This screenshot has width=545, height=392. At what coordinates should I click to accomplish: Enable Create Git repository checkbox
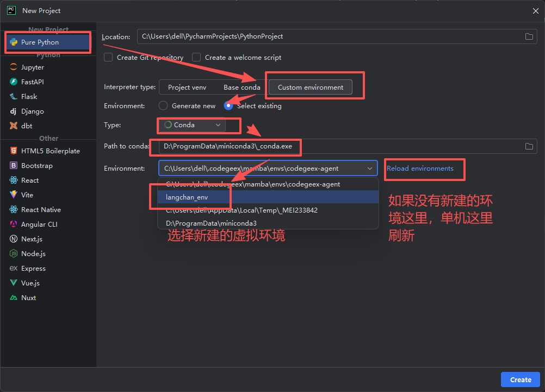coord(108,57)
